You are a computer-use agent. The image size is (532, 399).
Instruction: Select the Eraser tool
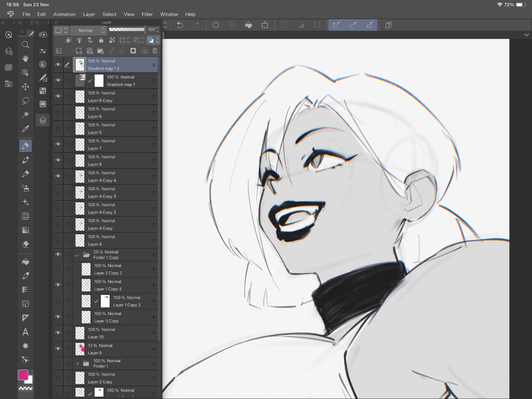pos(25,244)
